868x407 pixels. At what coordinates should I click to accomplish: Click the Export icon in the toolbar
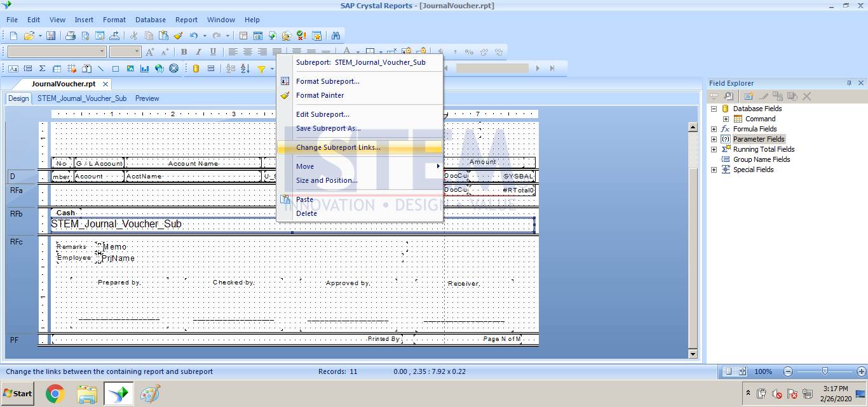coord(114,36)
